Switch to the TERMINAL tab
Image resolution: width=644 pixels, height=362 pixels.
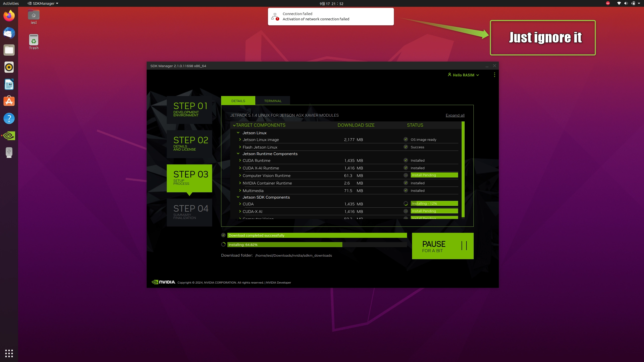point(273,101)
